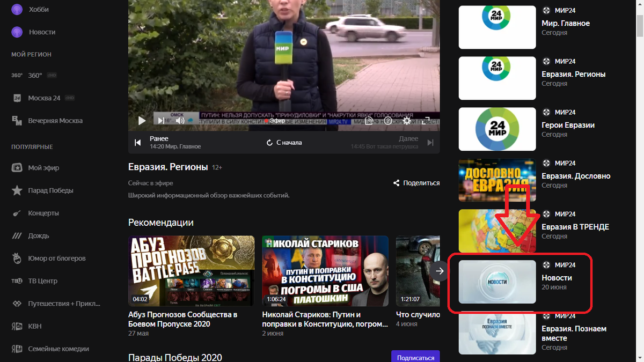Click the 360° logo icon

17,76
